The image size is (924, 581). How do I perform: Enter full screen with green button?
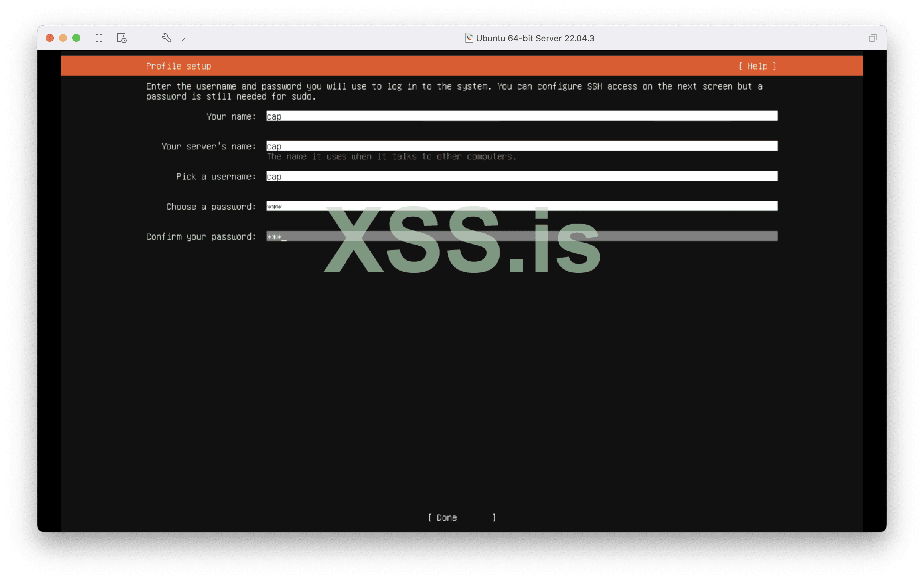pyautogui.click(x=76, y=38)
